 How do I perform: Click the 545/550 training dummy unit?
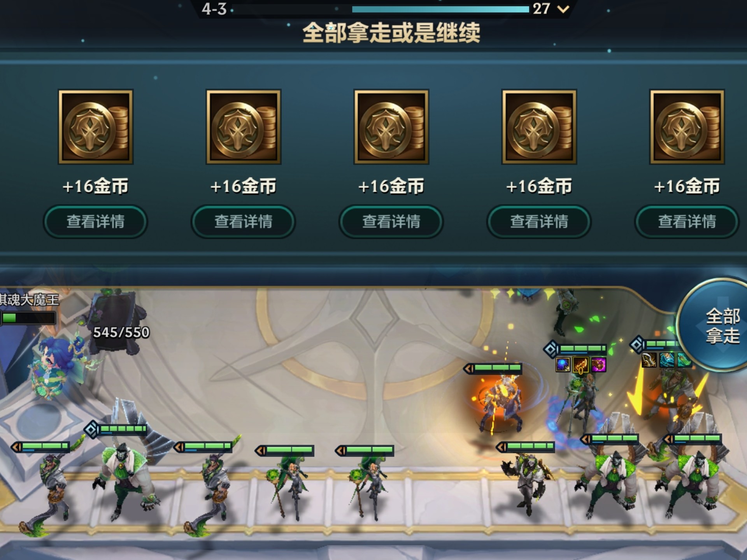click(x=115, y=321)
